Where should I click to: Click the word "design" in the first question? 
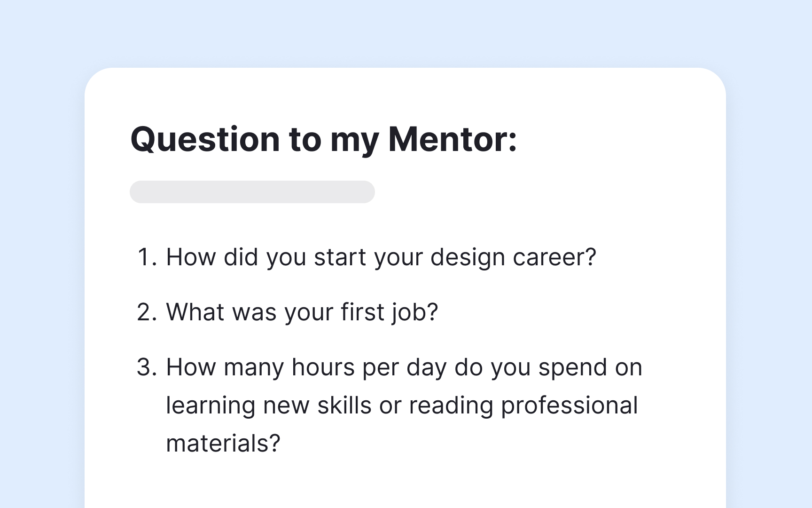click(x=468, y=257)
